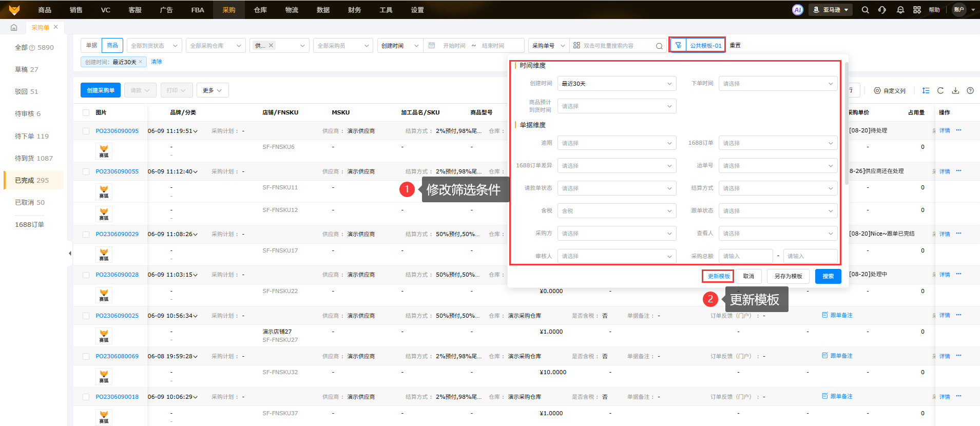
Task: Open the 采购 top menu
Action: click(x=229, y=10)
